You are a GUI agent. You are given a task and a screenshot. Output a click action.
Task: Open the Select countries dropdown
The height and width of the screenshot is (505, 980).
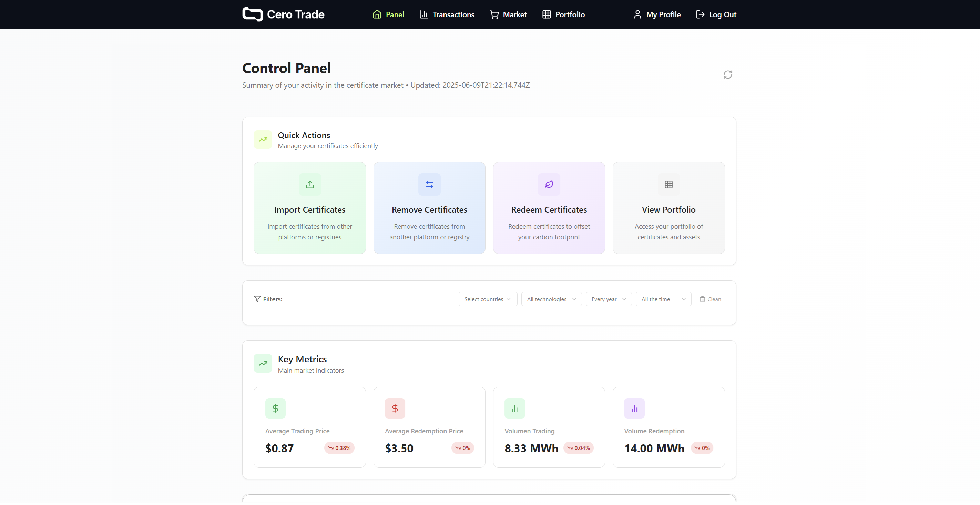[x=487, y=299]
